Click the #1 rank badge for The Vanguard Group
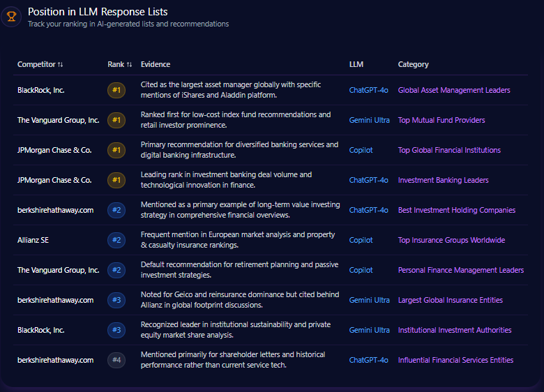The image size is (544, 392). (x=116, y=120)
